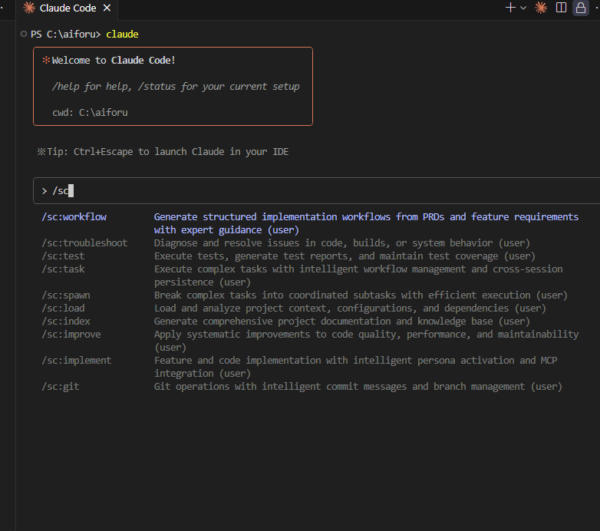The image size is (600, 531).
Task: Click the '/help for help' hint line
Action: [x=176, y=86]
